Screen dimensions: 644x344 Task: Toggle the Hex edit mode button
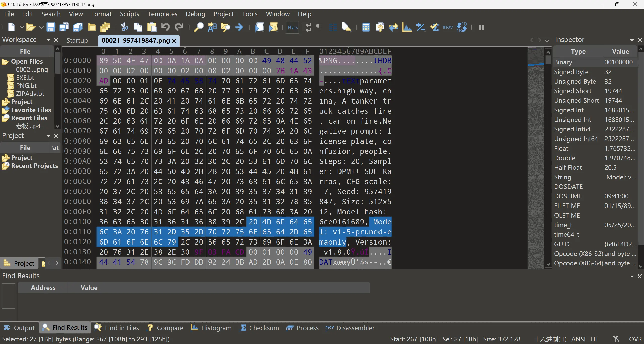[293, 27]
